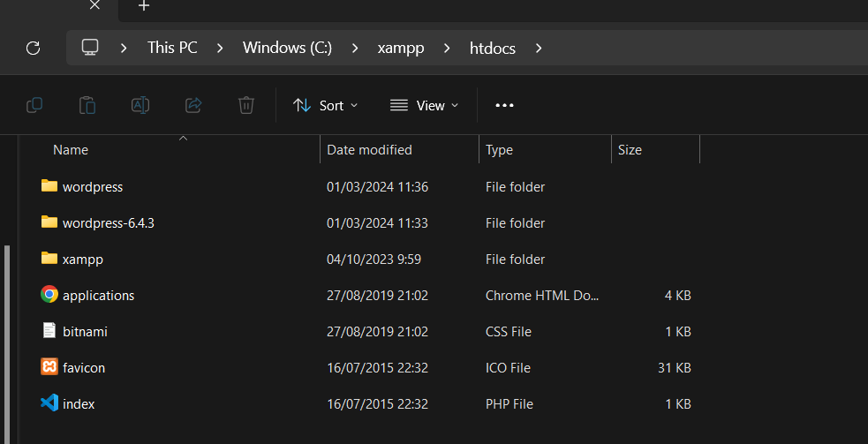Click ICO File type cell
This screenshot has width=868, height=444.
508,367
